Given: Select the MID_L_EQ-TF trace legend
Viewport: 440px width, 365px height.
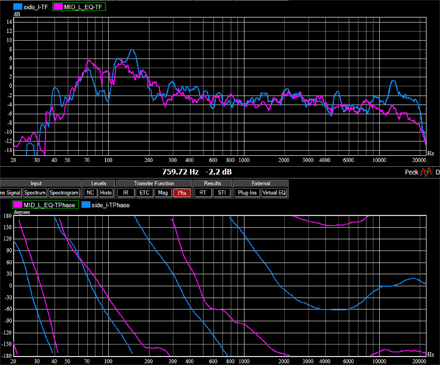Looking at the screenshot, I should (79, 7).
